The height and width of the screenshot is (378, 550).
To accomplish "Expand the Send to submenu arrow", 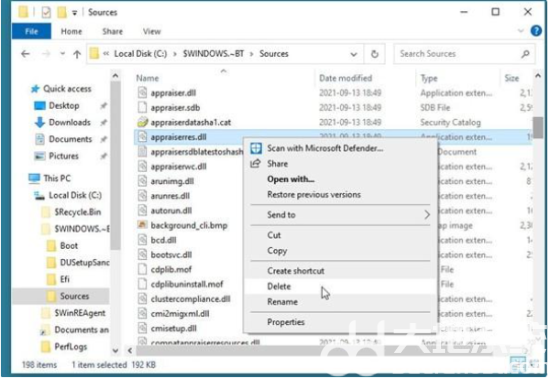I will click(427, 215).
